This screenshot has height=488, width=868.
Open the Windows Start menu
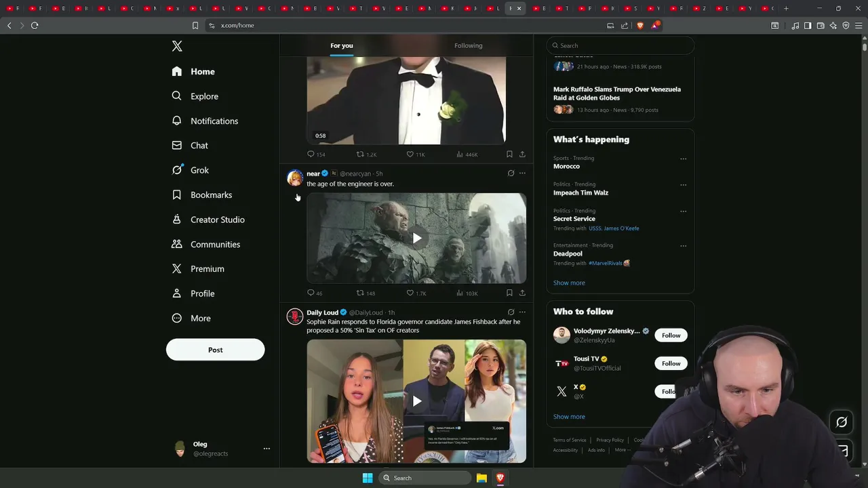(367, 478)
